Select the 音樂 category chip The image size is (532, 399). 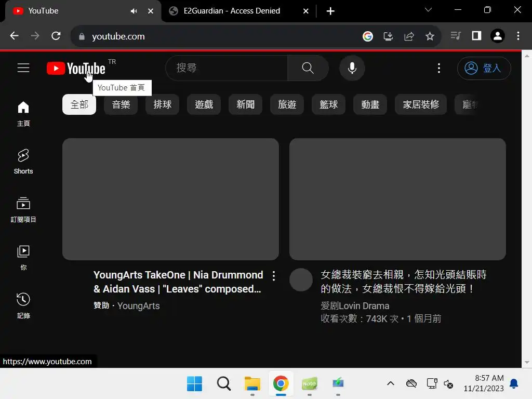121,104
